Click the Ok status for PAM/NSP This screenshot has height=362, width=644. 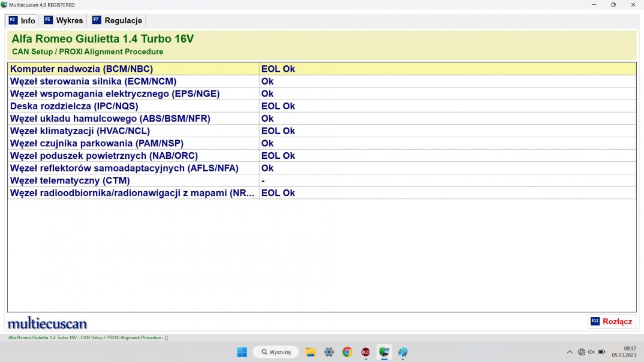pos(267,143)
